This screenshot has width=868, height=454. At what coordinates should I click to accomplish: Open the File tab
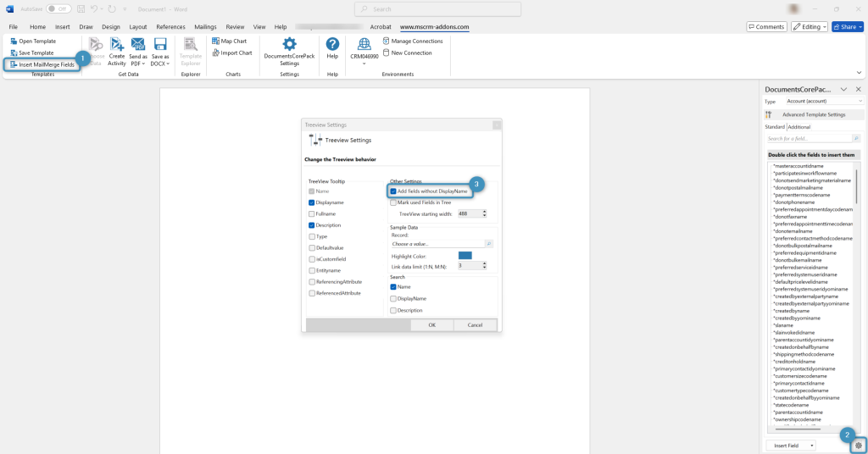tap(14, 26)
